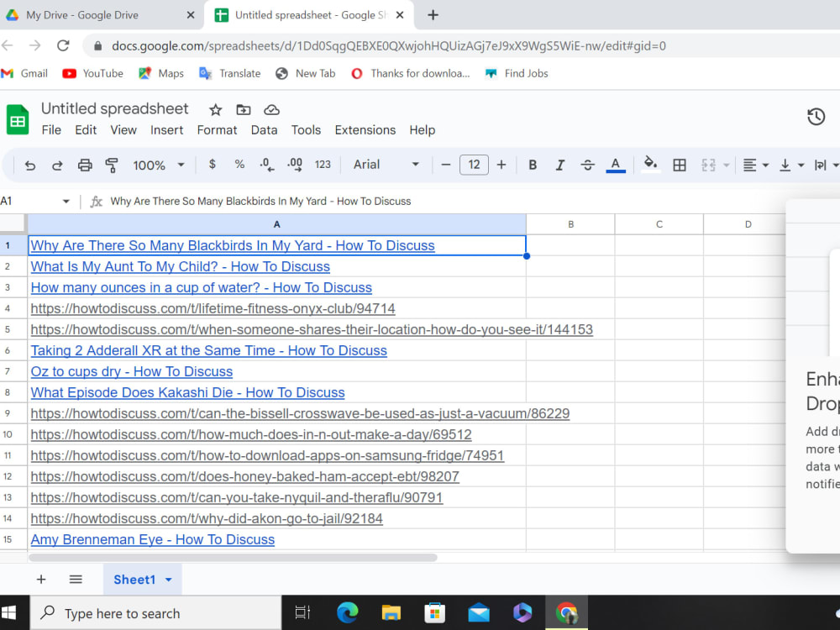Format as percent icon
The height and width of the screenshot is (630, 840).
click(239, 165)
